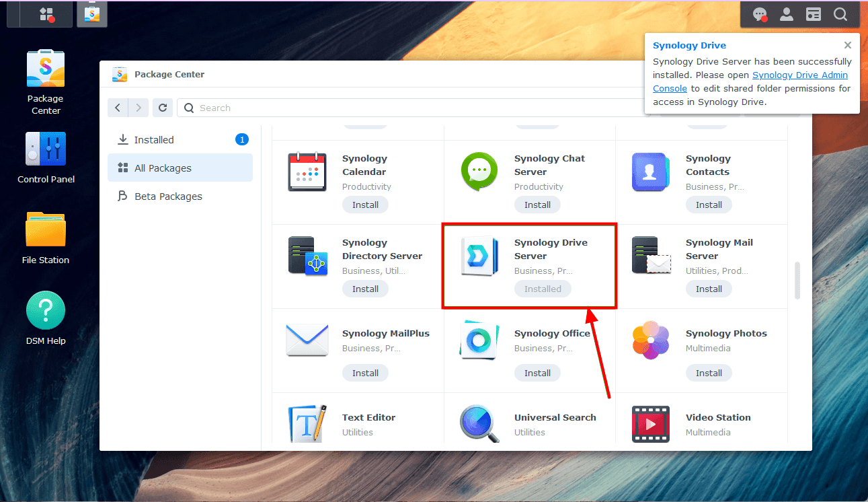Go forward in Package Center
Screen dimensions: 868x502
(x=139, y=108)
